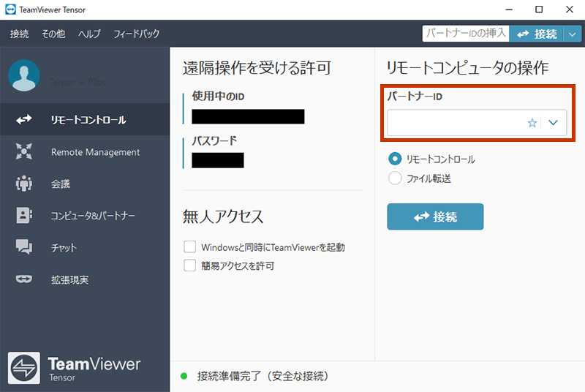
Task: Enable Windowsと同時にTeamViewerを起動 checkbox
Action: pos(189,247)
